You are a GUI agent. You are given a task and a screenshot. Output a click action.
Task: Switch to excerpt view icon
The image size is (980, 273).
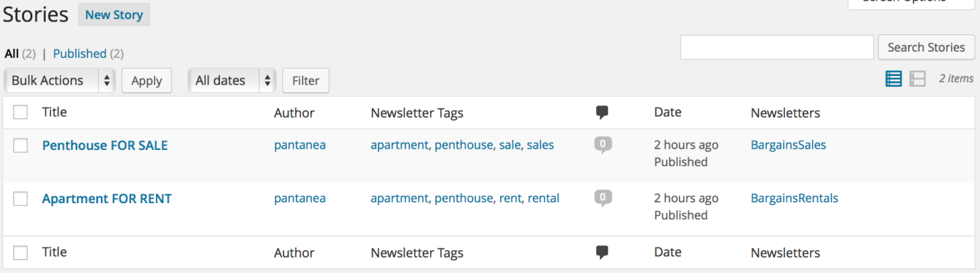[917, 79]
